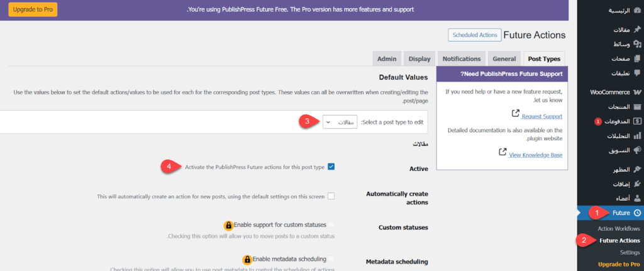Toggle Enable support for custom statuses checkbox

point(331,225)
